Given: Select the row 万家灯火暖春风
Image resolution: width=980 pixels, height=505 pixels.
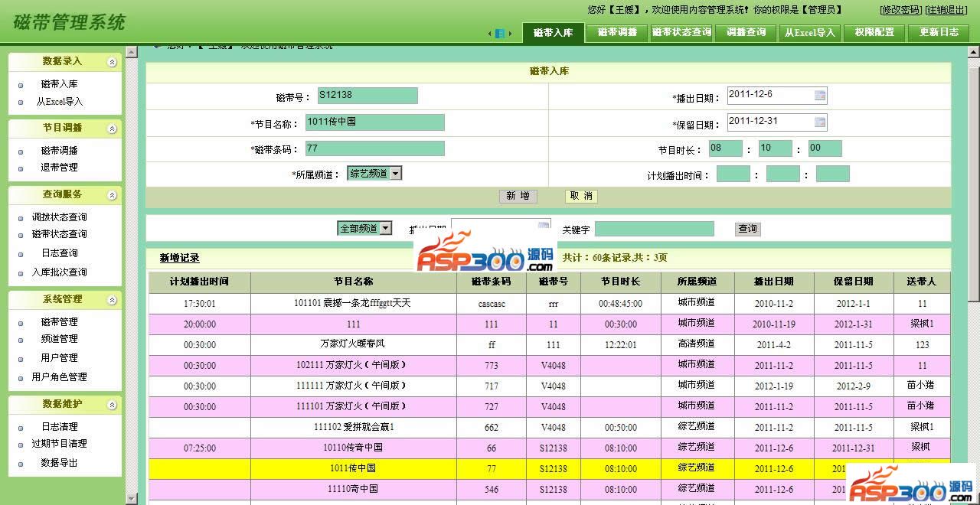Looking at the screenshot, I should coord(549,345).
